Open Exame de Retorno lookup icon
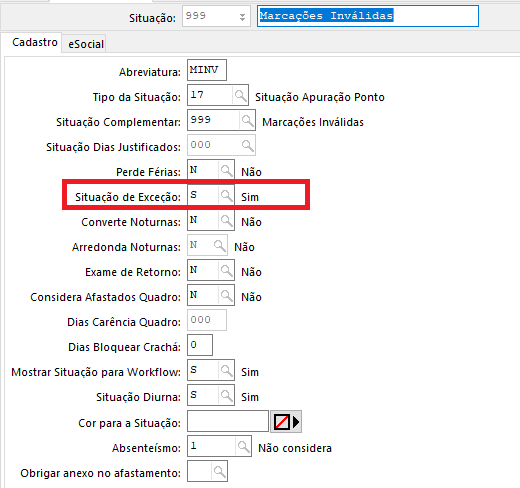The width and height of the screenshot is (520, 488). 226,270
